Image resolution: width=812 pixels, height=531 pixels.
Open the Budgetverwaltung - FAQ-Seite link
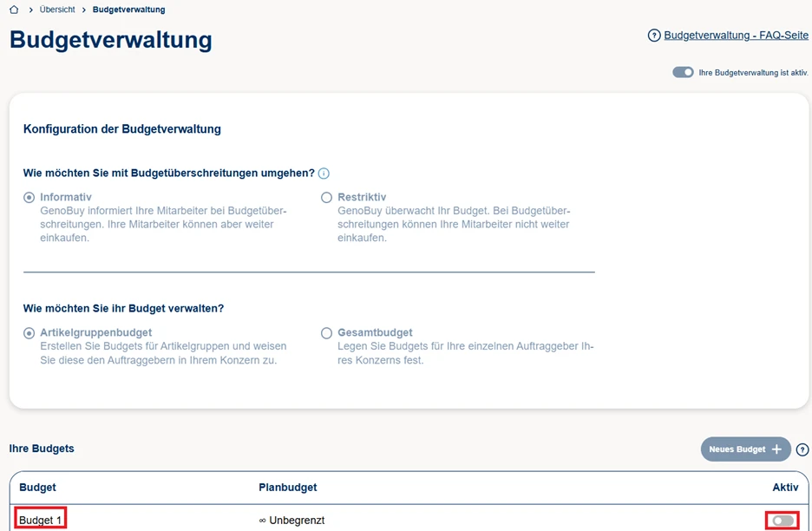(736, 36)
